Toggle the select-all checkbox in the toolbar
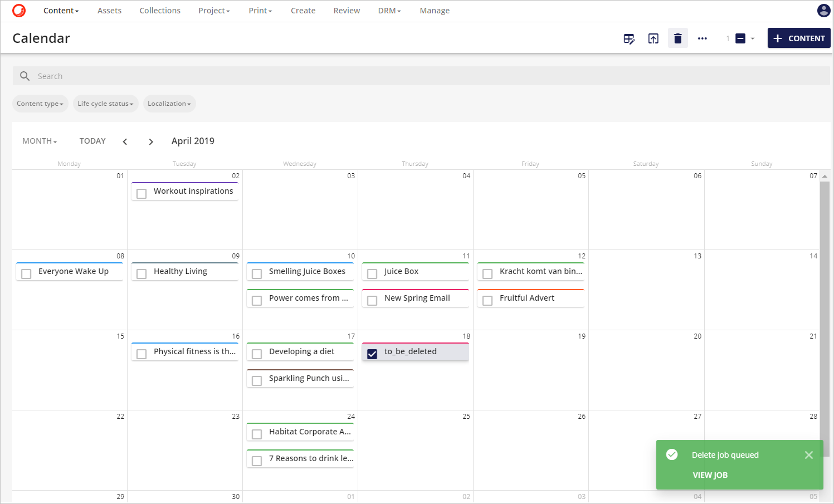834x504 pixels. point(741,38)
